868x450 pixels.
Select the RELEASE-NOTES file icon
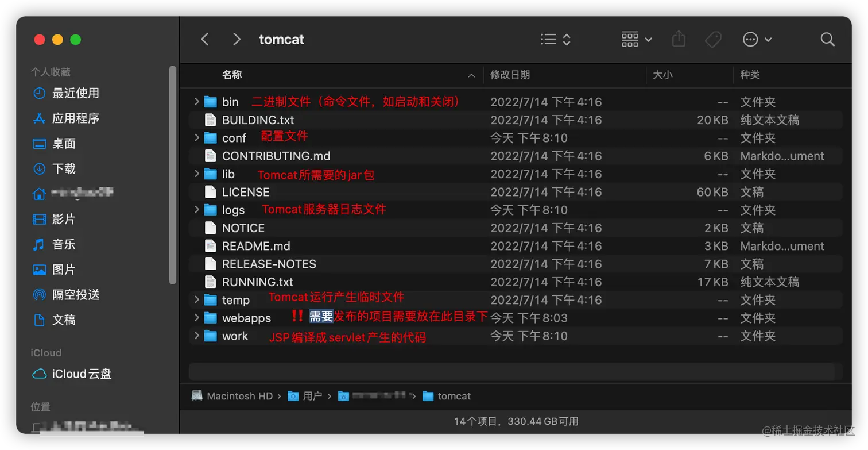pyautogui.click(x=211, y=264)
